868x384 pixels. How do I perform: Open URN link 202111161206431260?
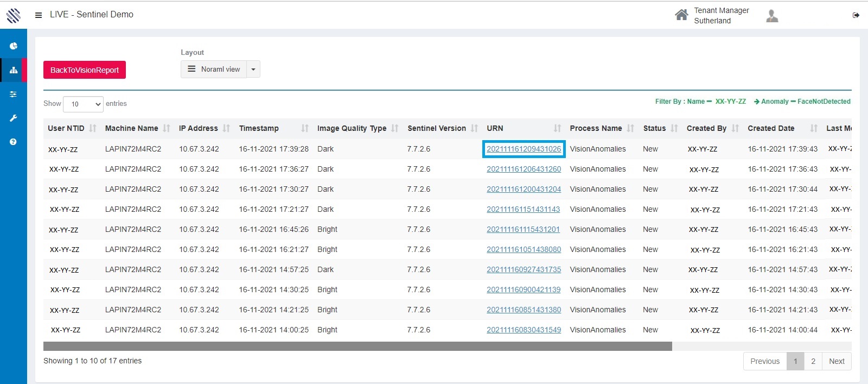pos(524,169)
